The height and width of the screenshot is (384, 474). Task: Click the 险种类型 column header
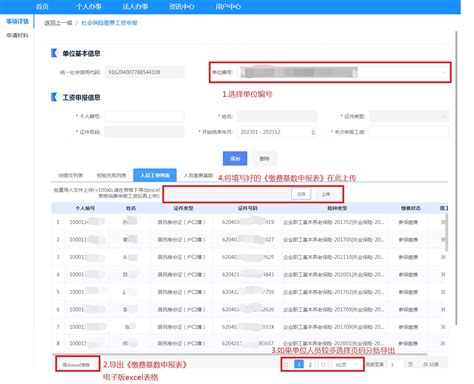337,208
